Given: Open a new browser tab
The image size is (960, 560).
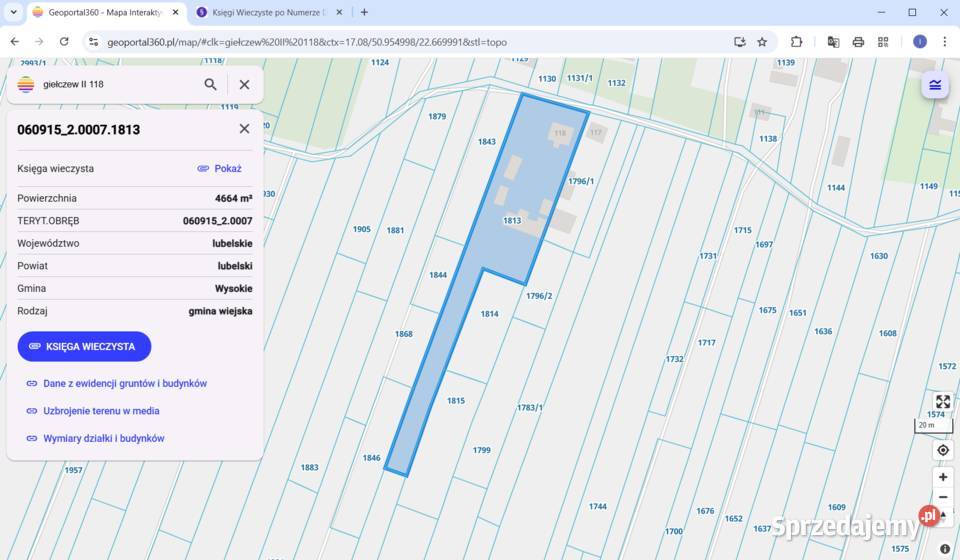Looking at the screenshot, I should (x=364, y=12).
